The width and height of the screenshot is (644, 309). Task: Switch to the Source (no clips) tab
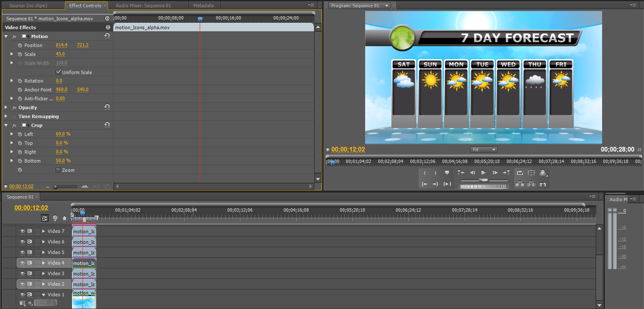(x=28, y=6)
